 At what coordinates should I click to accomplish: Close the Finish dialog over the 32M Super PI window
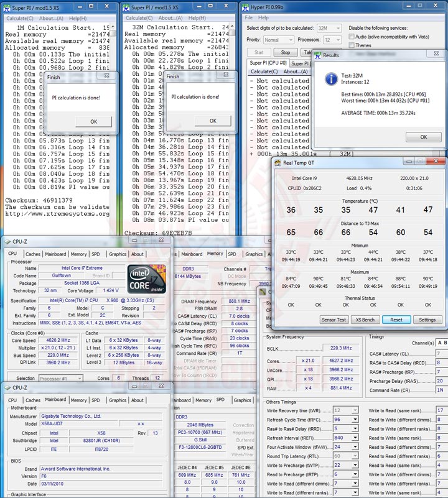[x=226, y=75]
